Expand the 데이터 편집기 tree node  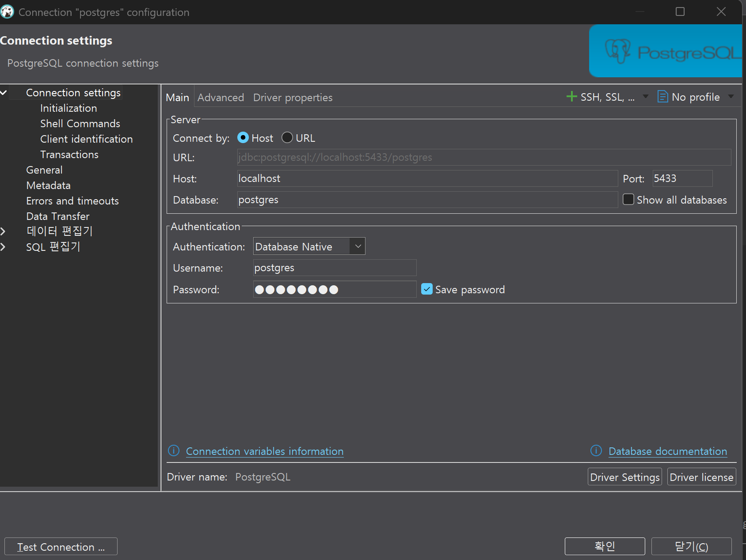coord(3,231)
